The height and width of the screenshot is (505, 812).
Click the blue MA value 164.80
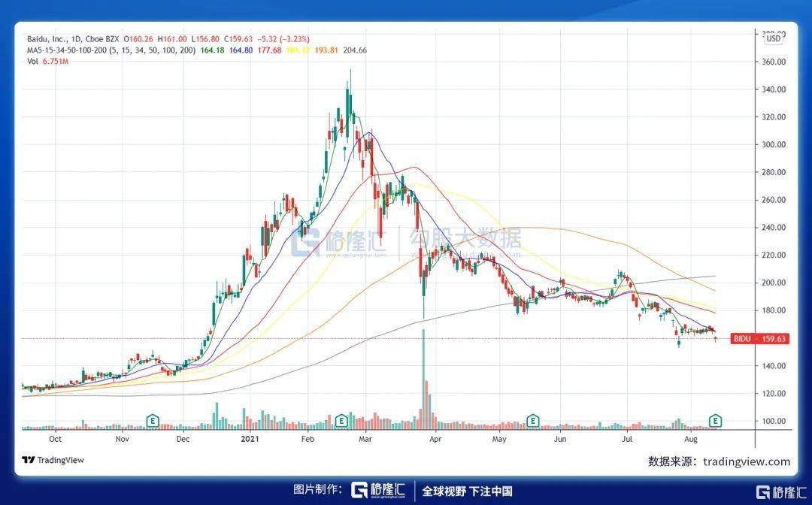(x=240, y=50)
